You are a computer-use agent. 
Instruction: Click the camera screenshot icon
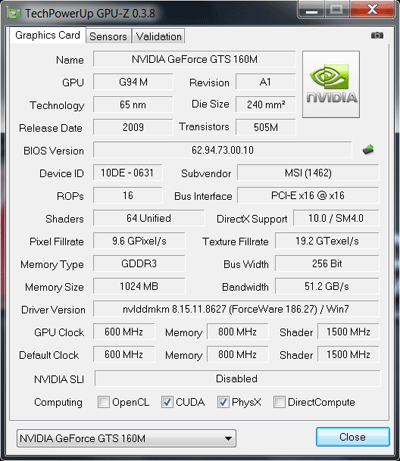(x=377, y=35)
